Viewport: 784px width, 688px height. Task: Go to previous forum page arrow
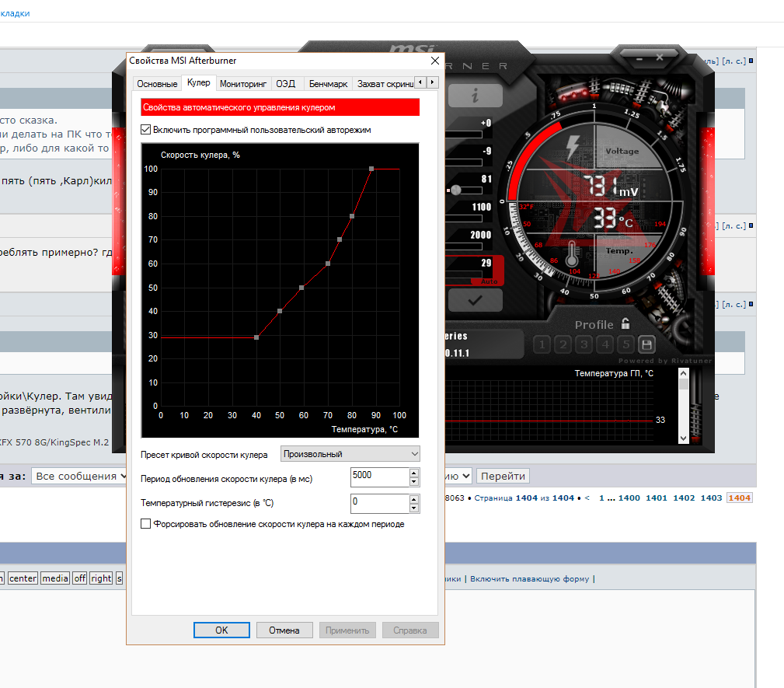587,498
